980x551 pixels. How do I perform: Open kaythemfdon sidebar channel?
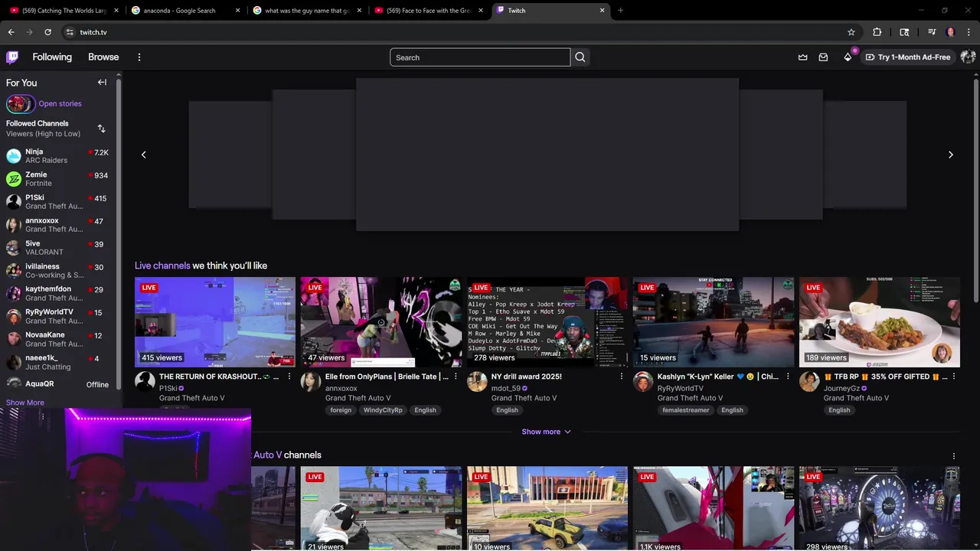[x=58, y=294]
